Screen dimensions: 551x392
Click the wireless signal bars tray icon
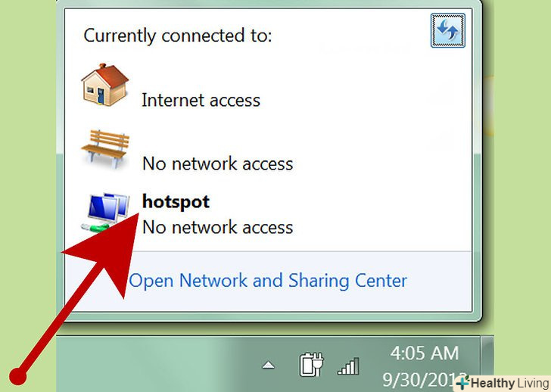[348, 366]
